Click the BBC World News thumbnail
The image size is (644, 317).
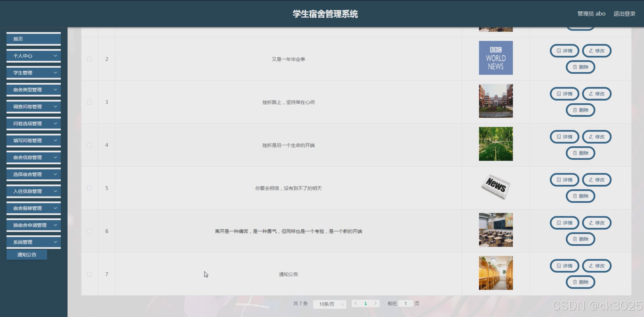coord(495,58)
